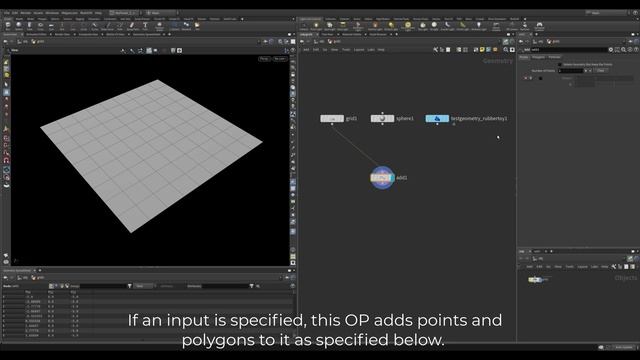Click the Gamepad Camera shelf tool
This screenshot has height=360, width=640.
coord(540,26)
